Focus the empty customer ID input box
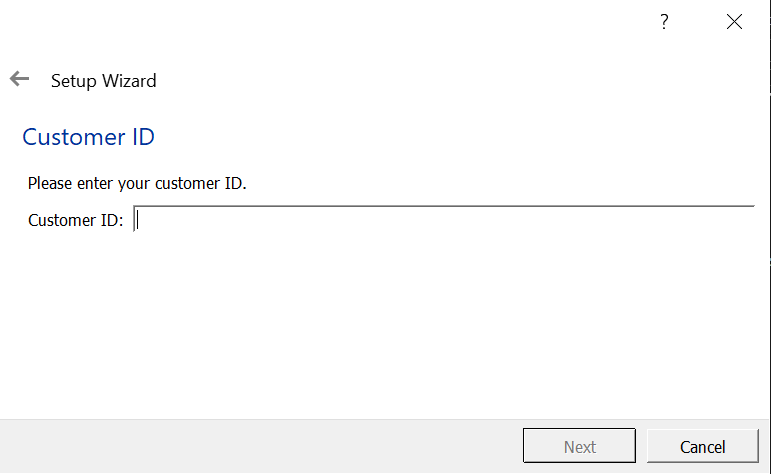The image size is (771, 474). (x=444, y=219)
